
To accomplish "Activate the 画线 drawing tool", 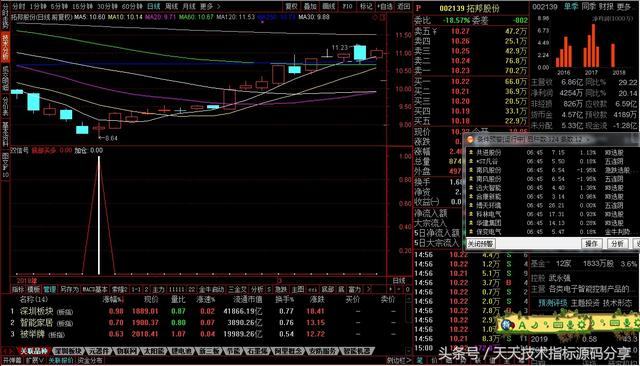I will point(329,7).
